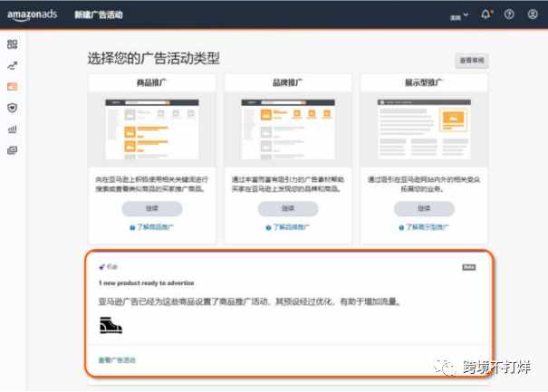Open the help question mark icon
This screenshot has height=392, width=548.
(x=509, y=14)
